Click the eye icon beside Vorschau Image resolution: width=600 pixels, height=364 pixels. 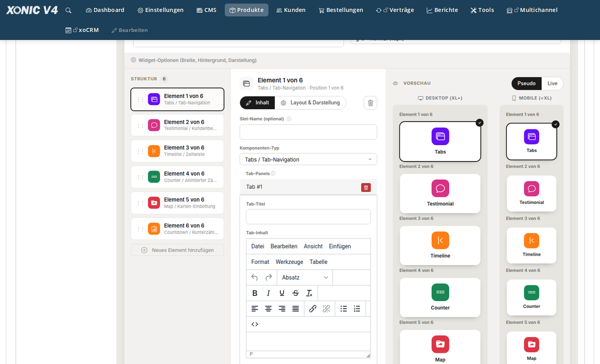396,84
